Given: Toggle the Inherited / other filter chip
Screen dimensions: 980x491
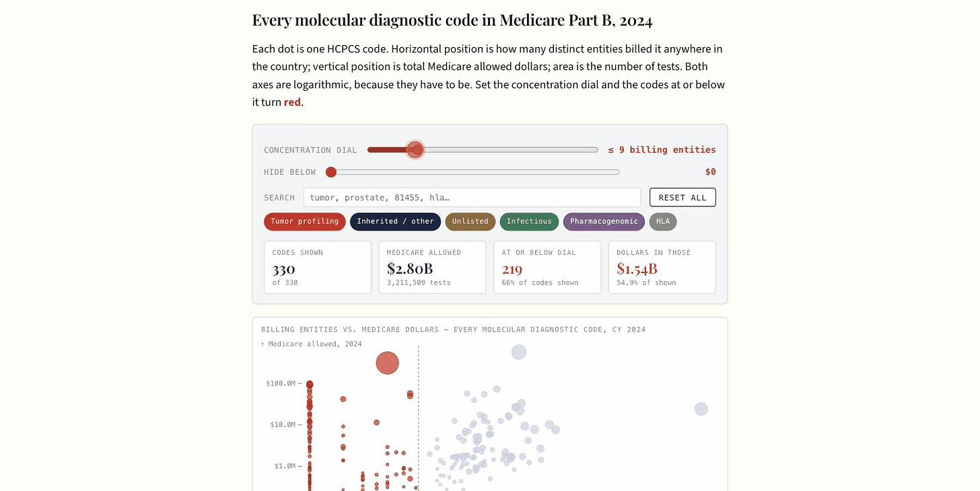Looking at the screenshot, I should tap(395, 221).
